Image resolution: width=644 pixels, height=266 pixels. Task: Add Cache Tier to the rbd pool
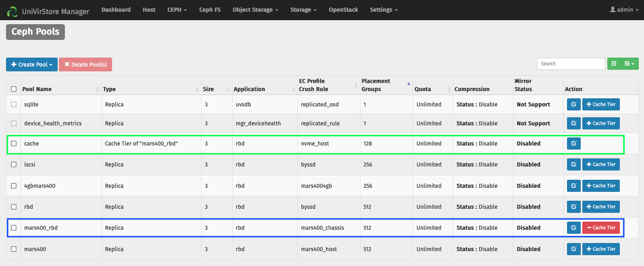601,207
